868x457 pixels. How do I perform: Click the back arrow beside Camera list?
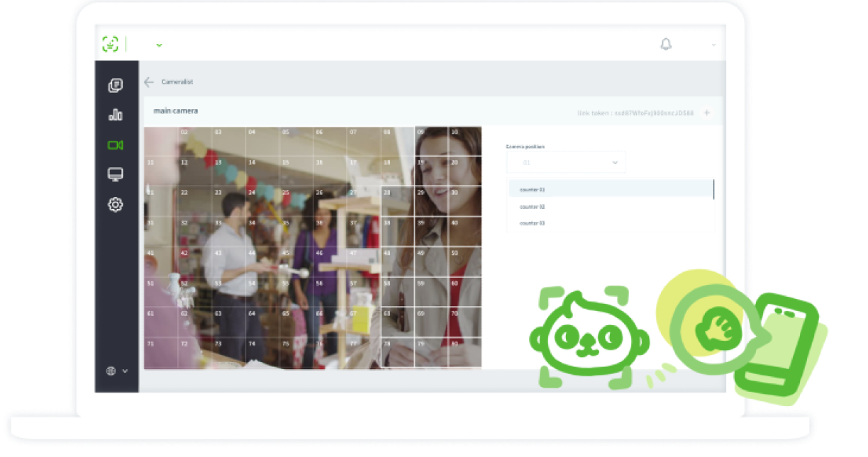pos(149,82)
